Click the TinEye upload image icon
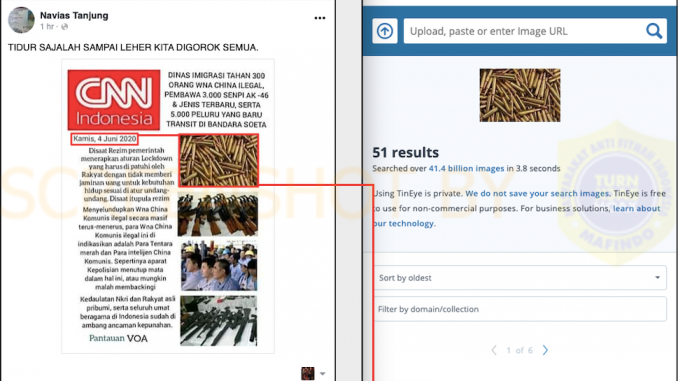The image size is (678, 381). 385,31
